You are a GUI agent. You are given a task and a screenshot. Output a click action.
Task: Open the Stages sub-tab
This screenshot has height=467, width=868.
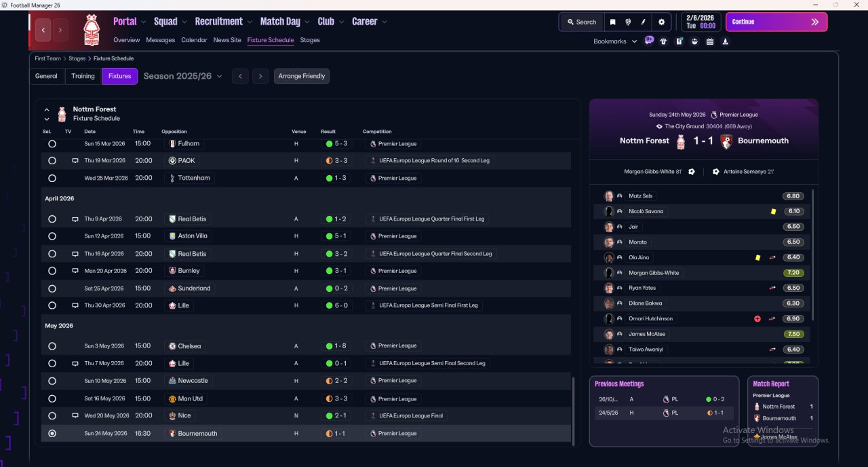tap(310, 40)
